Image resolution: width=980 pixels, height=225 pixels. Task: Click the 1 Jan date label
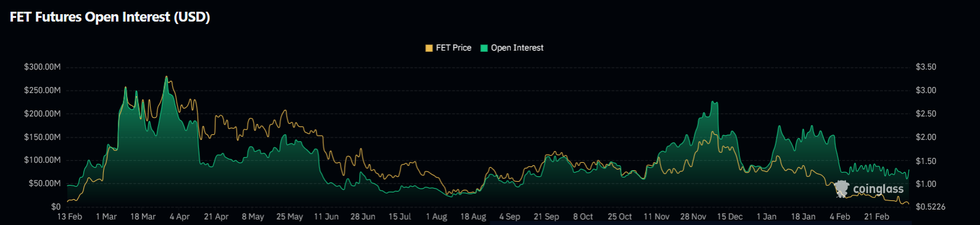click(766, 216)
